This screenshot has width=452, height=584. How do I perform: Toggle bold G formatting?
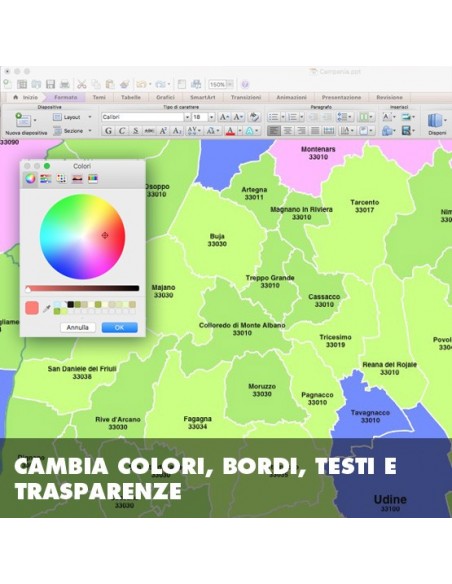[108, 131]
